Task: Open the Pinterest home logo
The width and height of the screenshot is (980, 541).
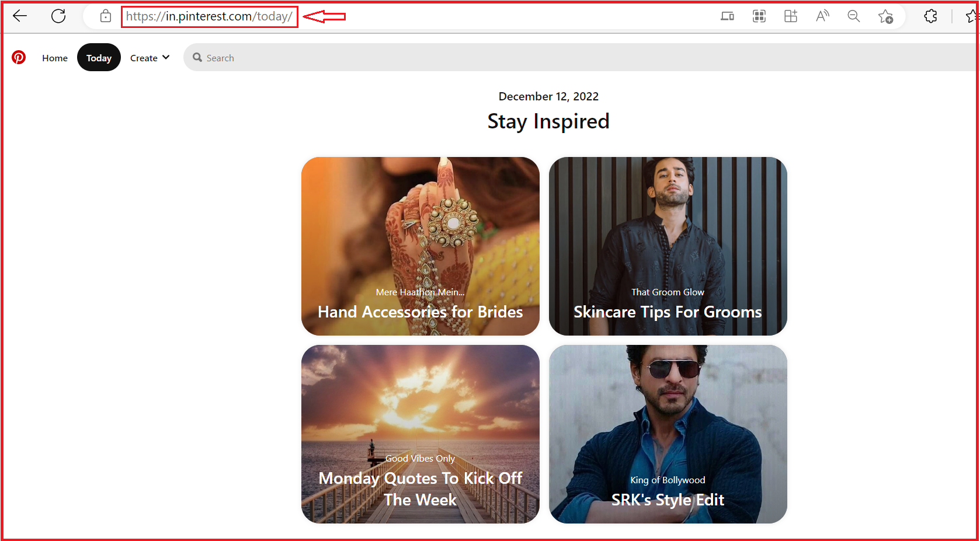Action: pos(19,57)
